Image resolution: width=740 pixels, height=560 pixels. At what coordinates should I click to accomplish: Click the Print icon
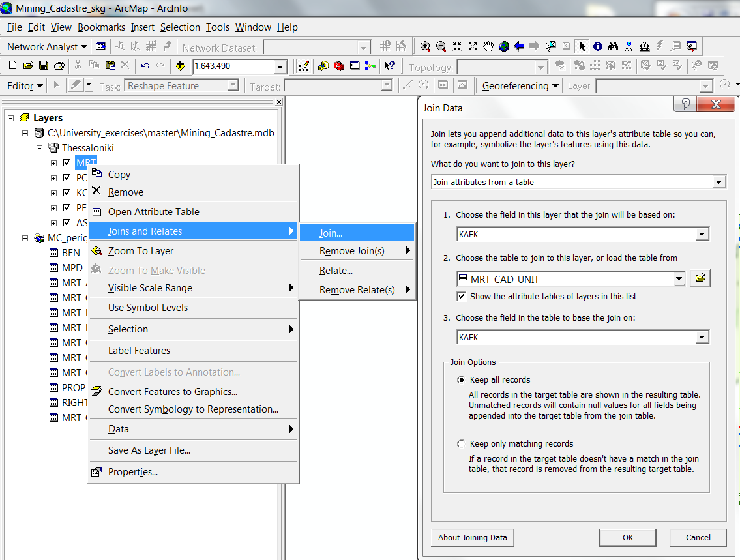pos(59,66)
